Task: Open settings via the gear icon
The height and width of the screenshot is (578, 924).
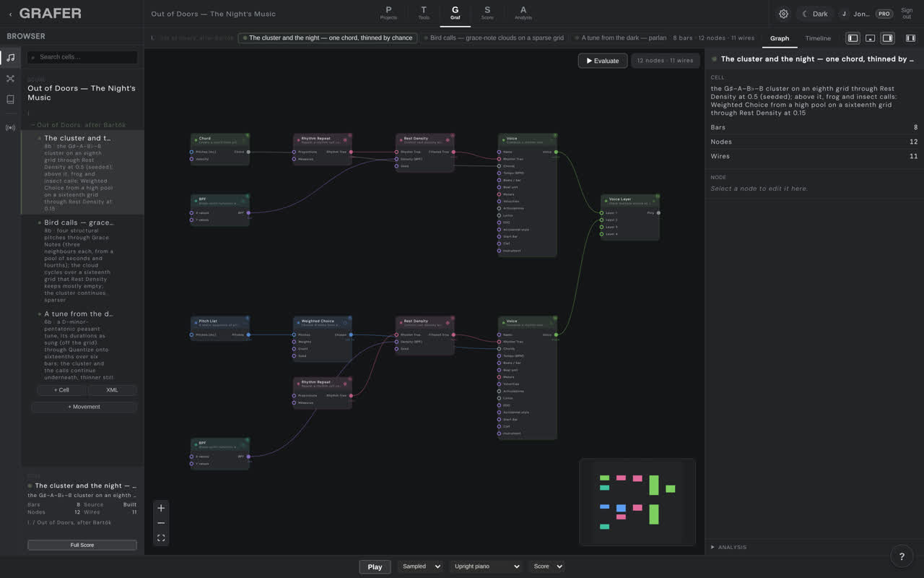Action: 783,14
